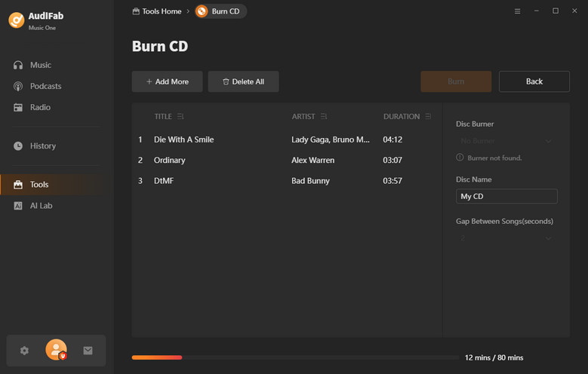Click artist Lady Gaga, Bruno M...
588x374 pixels.
click(x=331, y=139)
